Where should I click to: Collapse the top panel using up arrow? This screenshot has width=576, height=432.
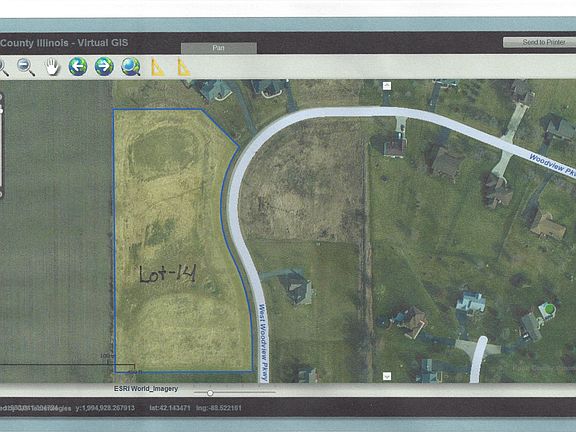point(386,86)
